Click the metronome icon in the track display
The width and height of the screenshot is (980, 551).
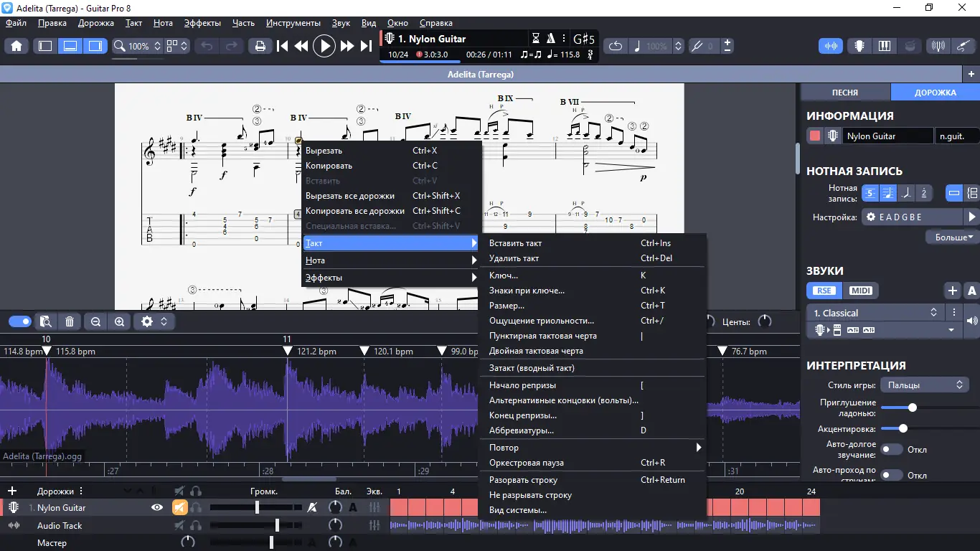(551, 39)
